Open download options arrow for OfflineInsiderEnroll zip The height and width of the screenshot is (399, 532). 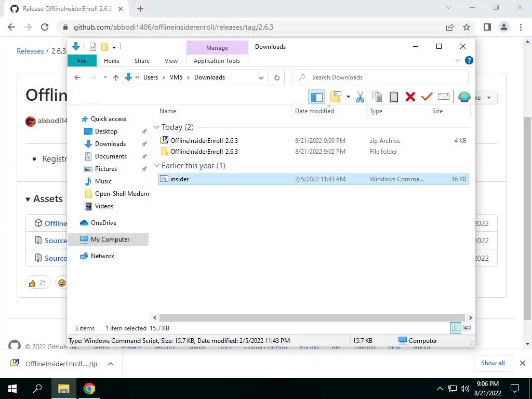[x=111, y=364]
